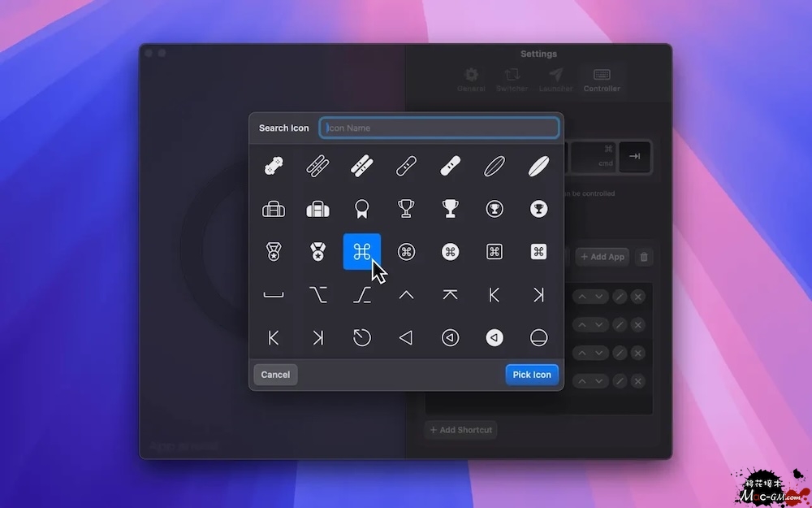Click the Add Shortcut button

click(460, 430)
